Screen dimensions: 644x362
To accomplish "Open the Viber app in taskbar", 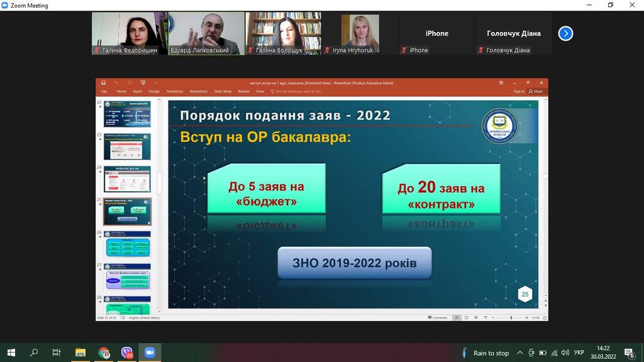I will click(126, 353).
